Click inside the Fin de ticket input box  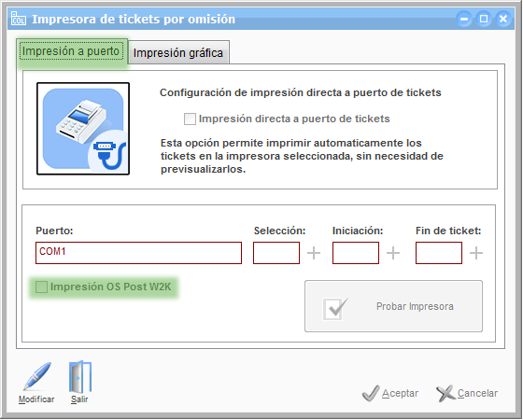(439, 253)
